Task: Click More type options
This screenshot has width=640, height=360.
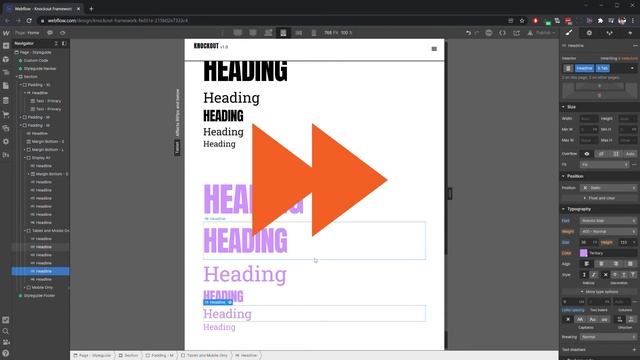Action: (x=599, y=292)
